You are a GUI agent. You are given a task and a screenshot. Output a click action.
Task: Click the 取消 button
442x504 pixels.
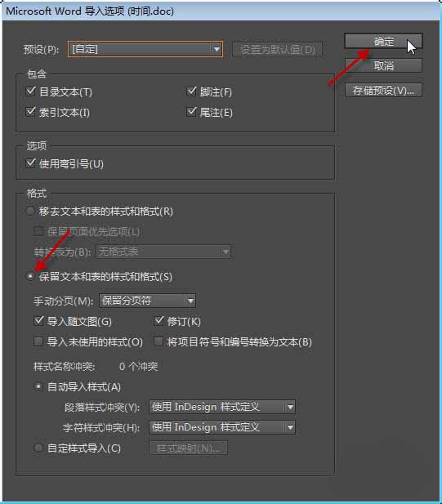pos(383,66)
